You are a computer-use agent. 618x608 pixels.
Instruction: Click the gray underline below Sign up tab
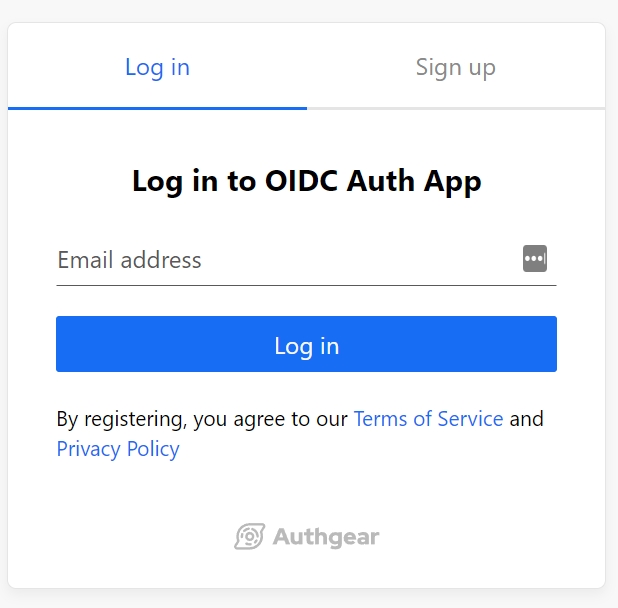point(456,108)
